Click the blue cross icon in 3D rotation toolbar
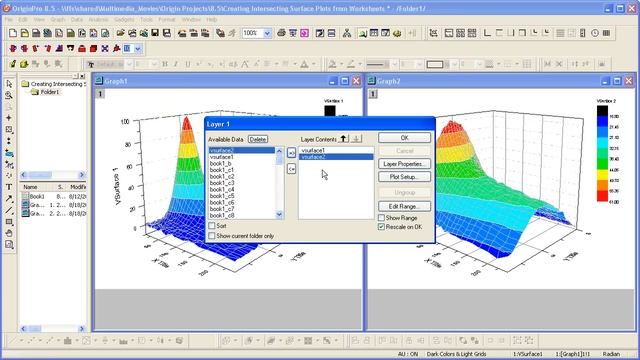Image resolution: width=640 pixels, height=360 pixels. [105, 49]
